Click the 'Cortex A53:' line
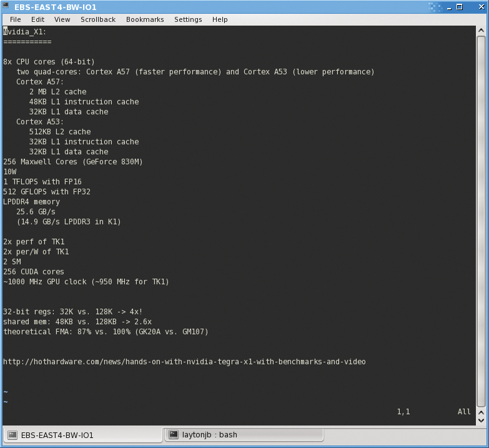Image resolution: width=489 pixels, height=448 pixels. click(x=40, y=122)
